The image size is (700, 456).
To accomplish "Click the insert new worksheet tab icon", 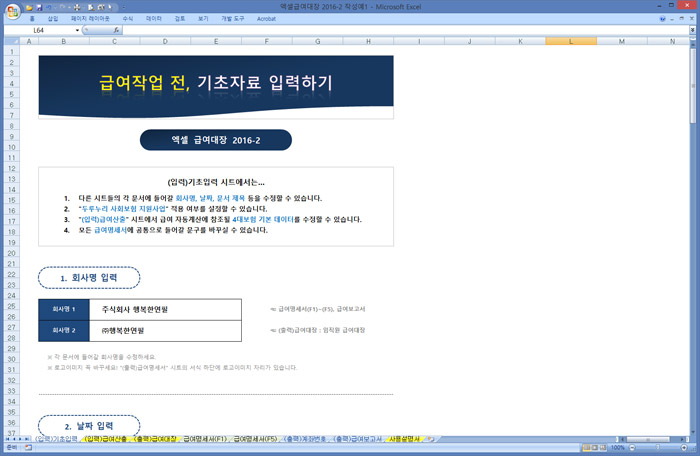I will click(x=431, y=439).
